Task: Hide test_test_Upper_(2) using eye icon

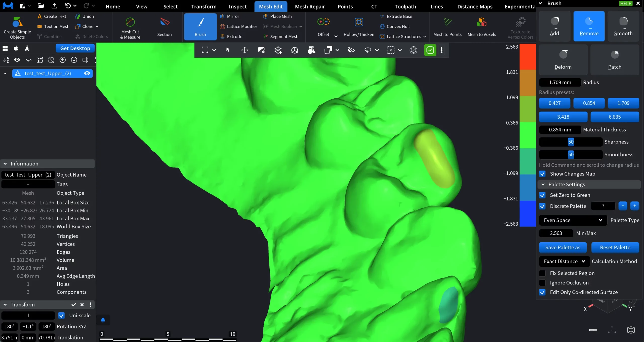Action: 87,73
